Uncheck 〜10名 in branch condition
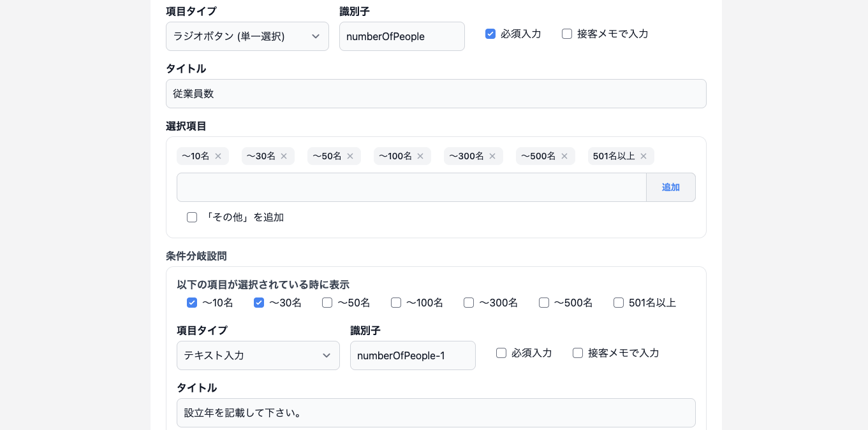 [192, 303]
